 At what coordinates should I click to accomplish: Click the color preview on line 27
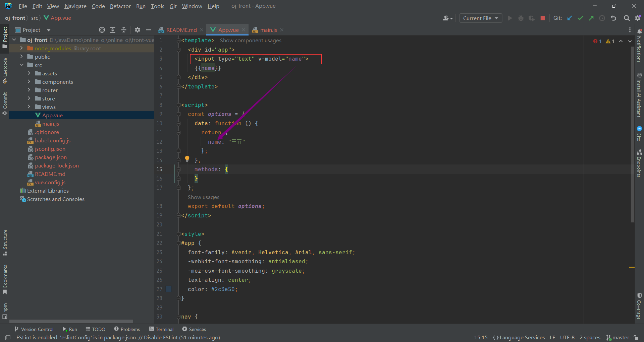click(x=169, y=289)
